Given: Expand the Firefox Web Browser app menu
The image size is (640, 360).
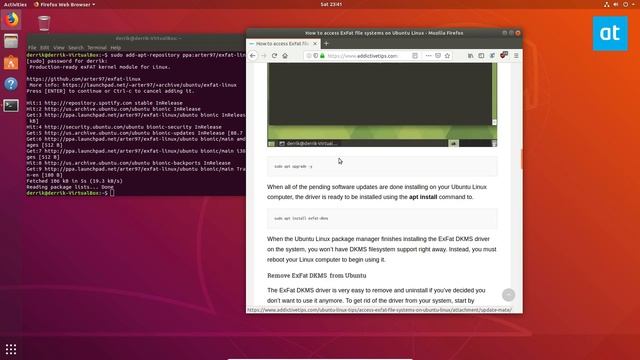Looking at the screenshot, I should (64, 4).
